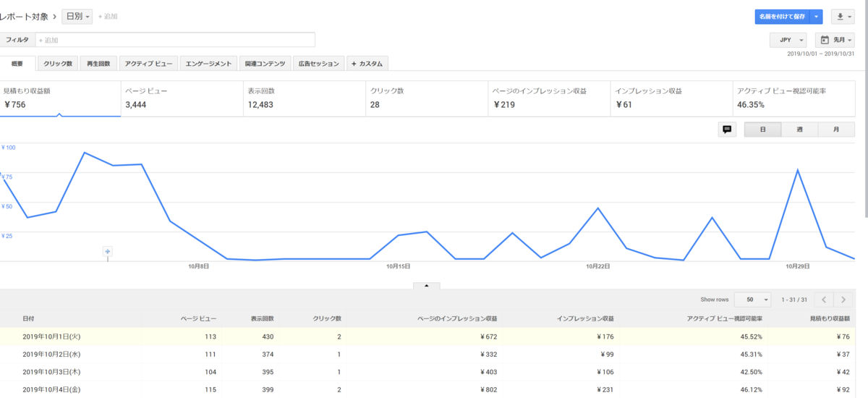Switch to the クリック数 tab
868x398 pixels.
pyautogui.click(x=58, y=64)
